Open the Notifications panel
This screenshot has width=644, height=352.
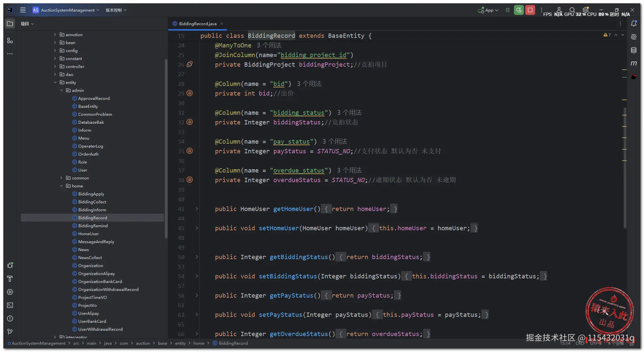coord(634,24)
